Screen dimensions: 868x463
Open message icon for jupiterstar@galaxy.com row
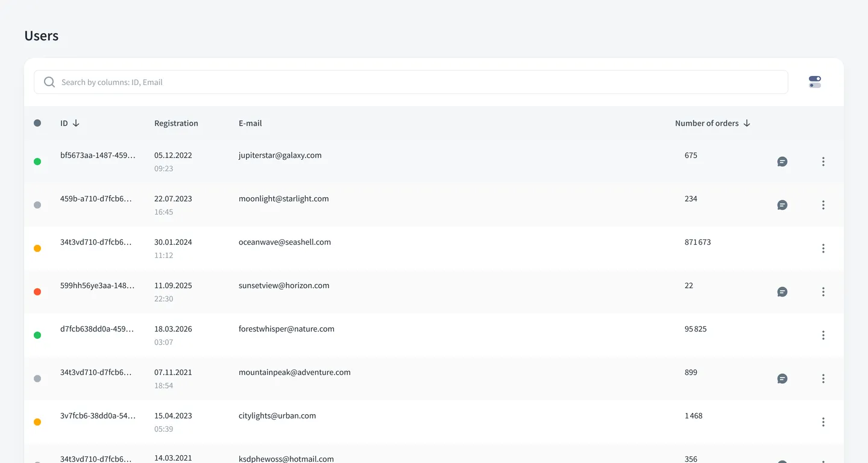pyautogui.click(x=782, y=162)
